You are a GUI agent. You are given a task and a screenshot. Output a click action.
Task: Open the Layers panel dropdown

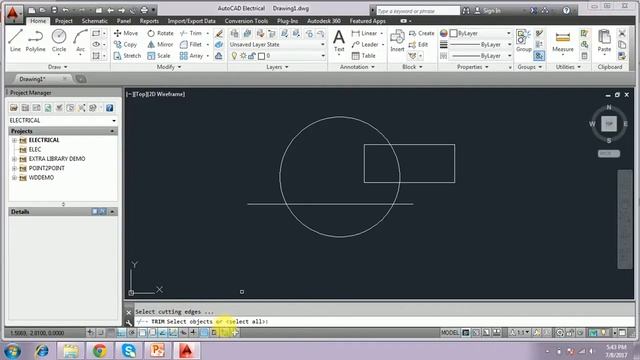[277, 67]
